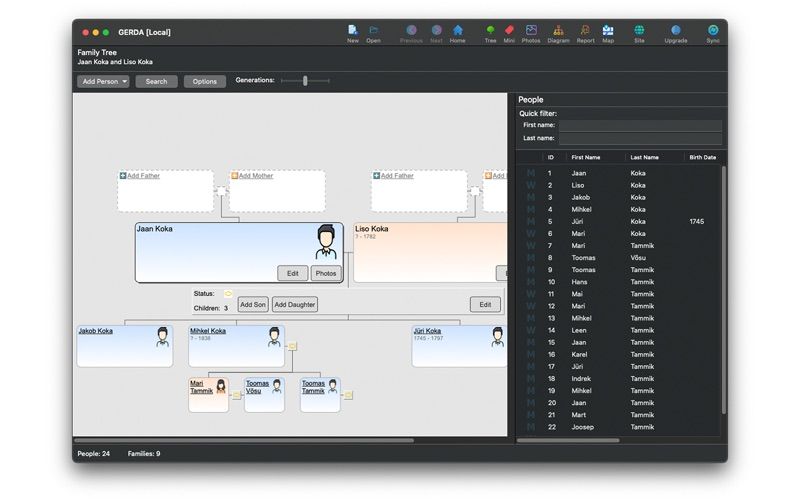Click Add Father link above Jaan Koka
The image size is (800, 500).
143,176
